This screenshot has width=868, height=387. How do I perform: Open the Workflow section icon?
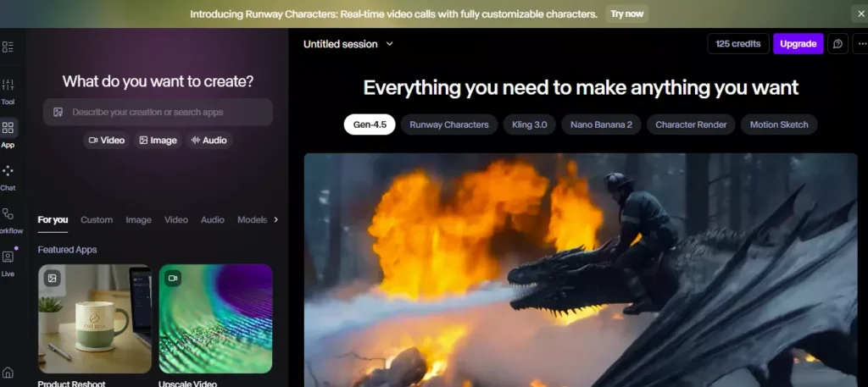pyautogui.click(x=8, y=215)
